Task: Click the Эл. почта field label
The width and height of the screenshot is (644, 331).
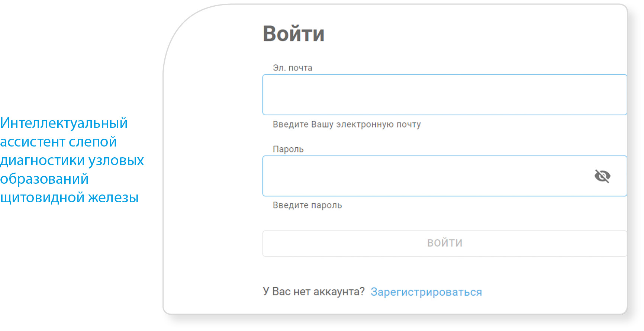Action: tap(292, 68)
